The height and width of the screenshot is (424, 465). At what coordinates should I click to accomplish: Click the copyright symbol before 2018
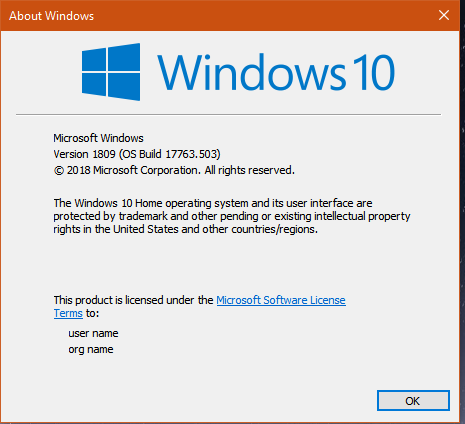pos(59,171)
